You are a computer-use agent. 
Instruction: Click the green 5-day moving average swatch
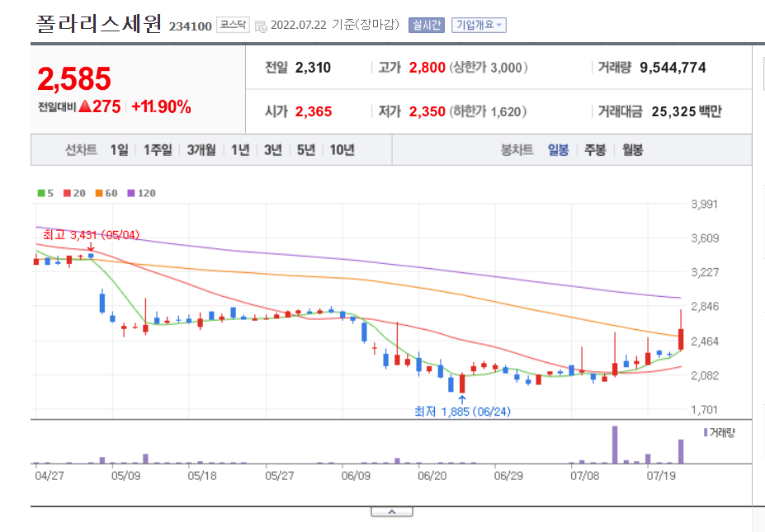pyautogui.click(x=41, y=193)
